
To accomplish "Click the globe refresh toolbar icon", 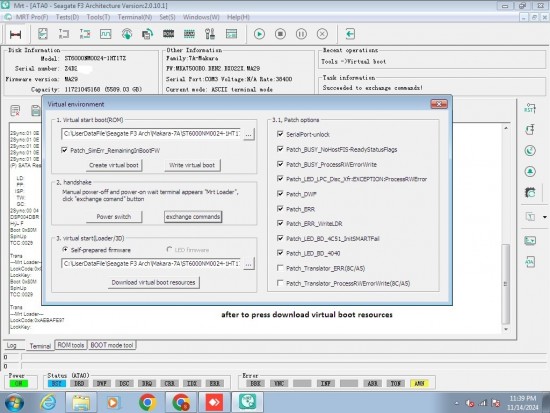I will pyautogui.click(x=127, y=34).
